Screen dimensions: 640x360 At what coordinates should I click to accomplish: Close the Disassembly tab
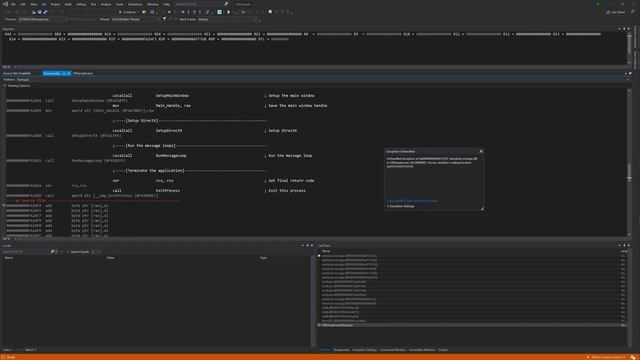[69, 73]
